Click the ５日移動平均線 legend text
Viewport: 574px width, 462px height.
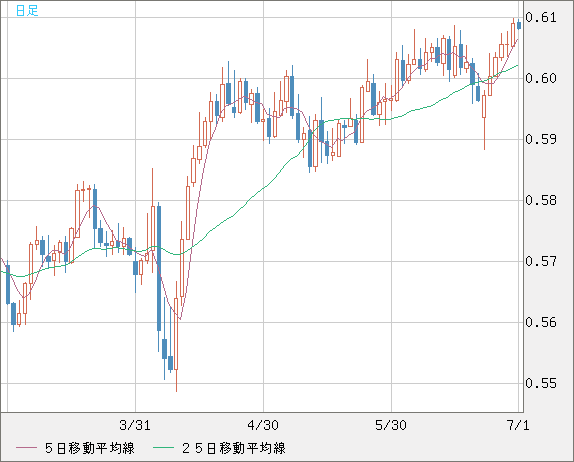coord(90,448)
